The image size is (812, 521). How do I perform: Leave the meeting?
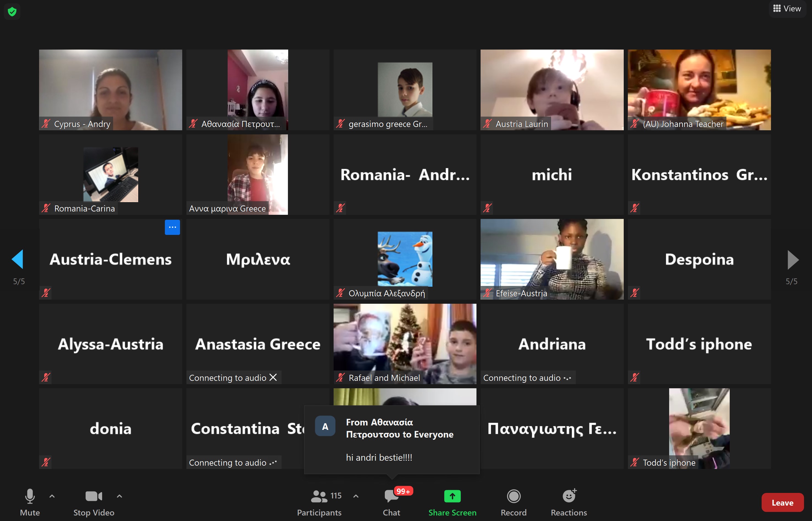pyautogui.click(x=782, y=503)
